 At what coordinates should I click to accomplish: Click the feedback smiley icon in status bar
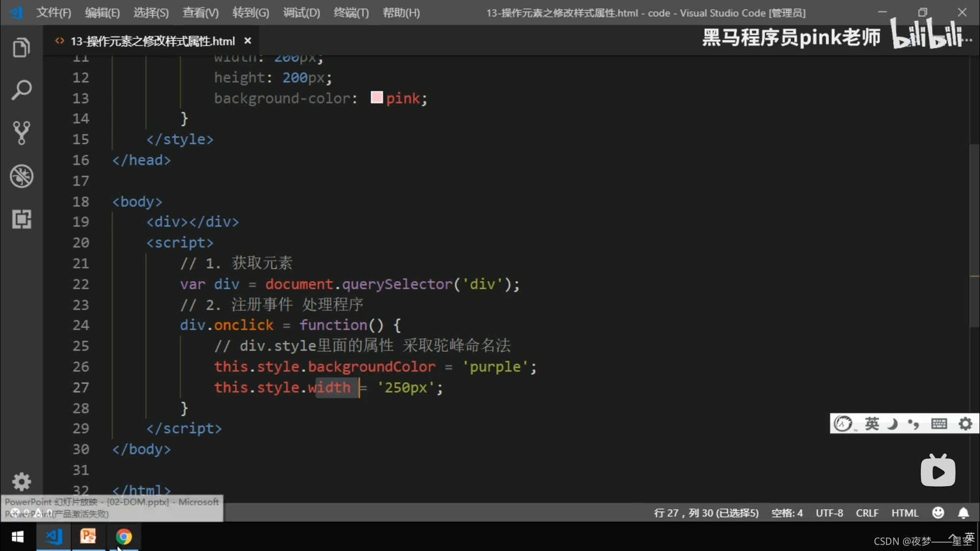coord(938,513)
